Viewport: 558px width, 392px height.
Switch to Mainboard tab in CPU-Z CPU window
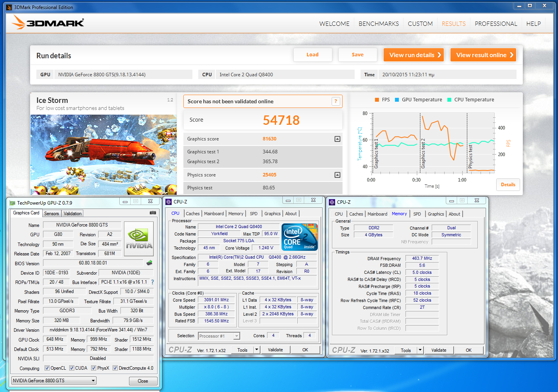(214, 214)
